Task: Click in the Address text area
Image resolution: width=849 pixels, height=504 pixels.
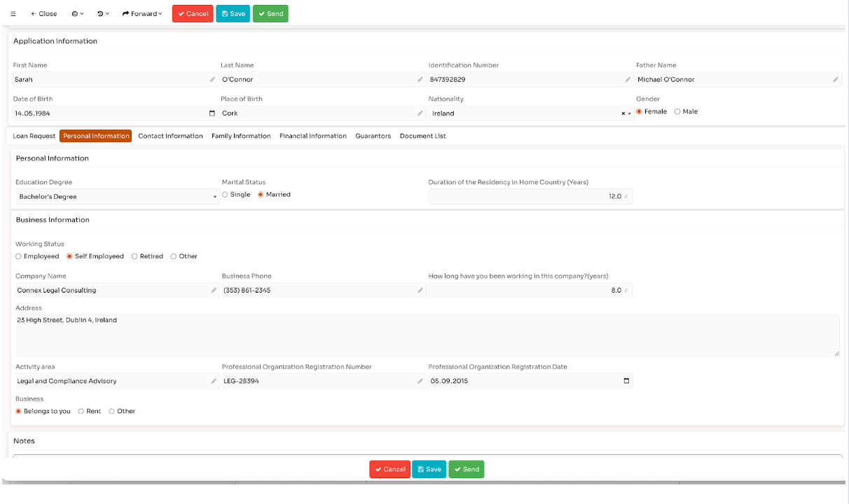Action: [x=427, y=335]
